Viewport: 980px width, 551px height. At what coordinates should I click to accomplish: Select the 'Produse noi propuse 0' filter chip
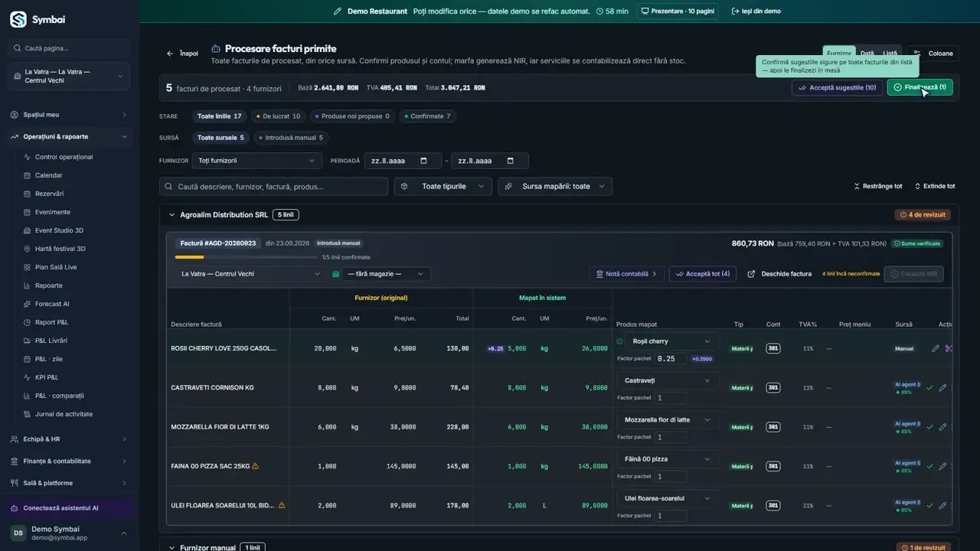(x=352, y=116)
